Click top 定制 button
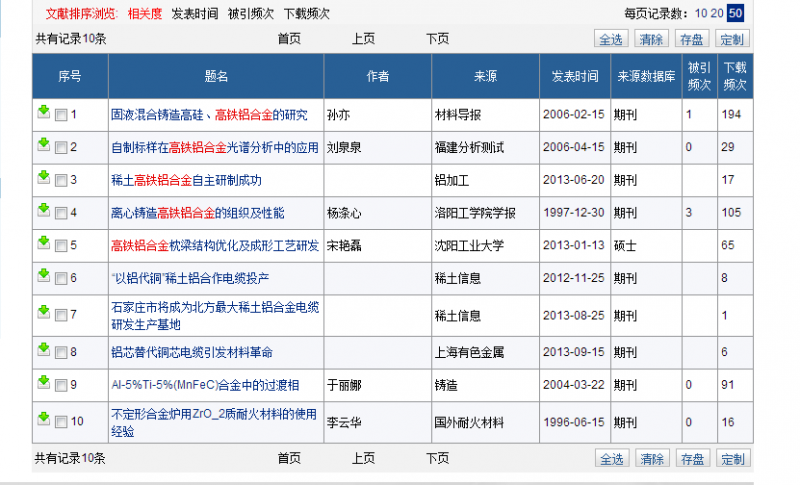Screen dimensions: 800x485 coord(732,39)
